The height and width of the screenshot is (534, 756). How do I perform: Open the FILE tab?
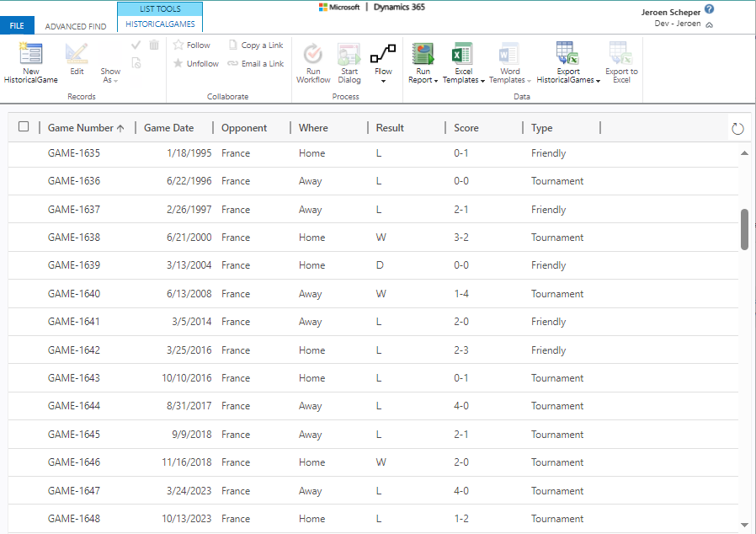17,26
